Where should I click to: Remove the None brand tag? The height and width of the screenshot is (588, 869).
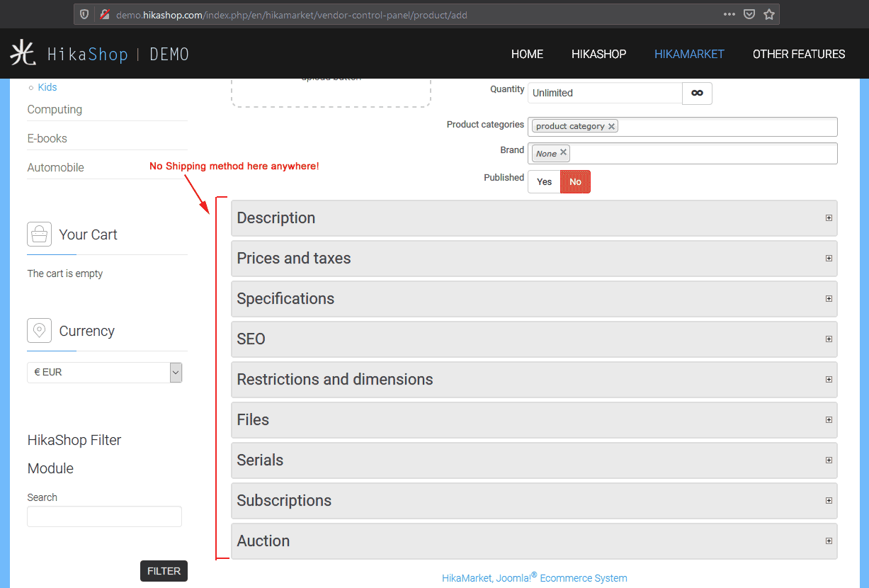click(563, 152)
